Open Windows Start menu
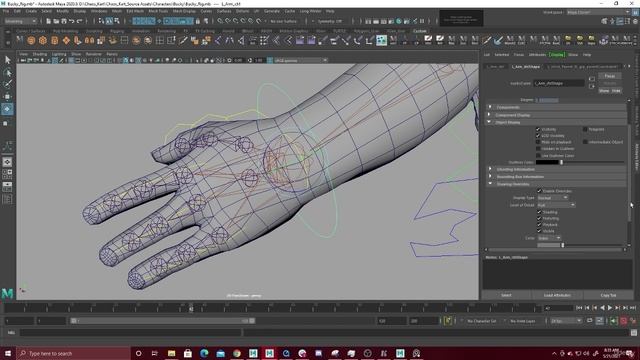The height and width of the screenshot is (360, 640). click(x=8, y=353)
